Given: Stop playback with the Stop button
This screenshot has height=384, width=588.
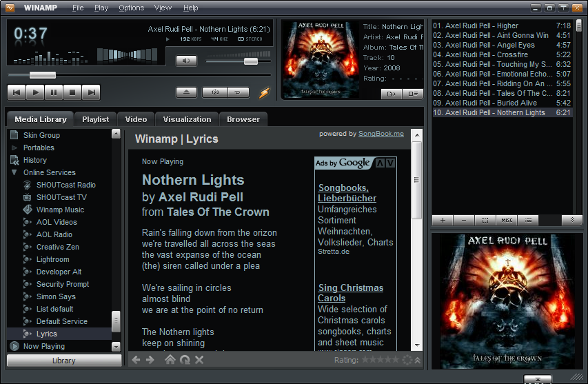Looking at the screenshot, I should pyautogui.click(x=72, y=92).
